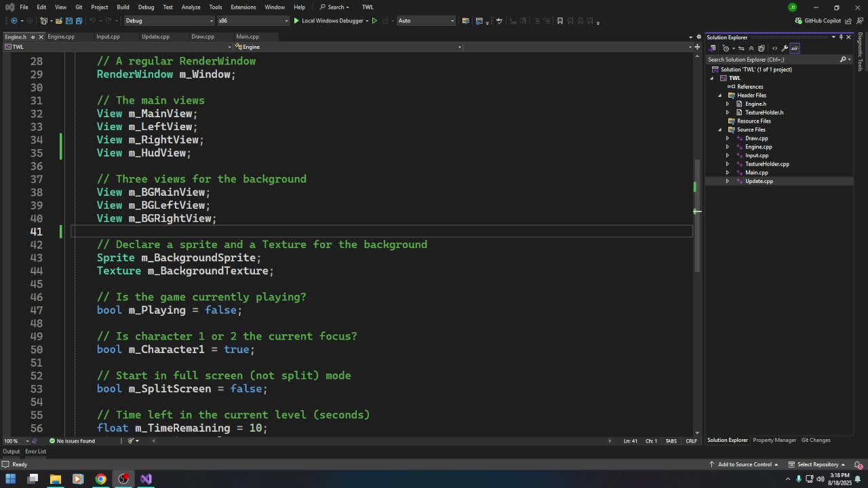Screen dimensions: 868x488
Task: Click the Pending Changes Filter clock icon
Action: coord(726,48)
